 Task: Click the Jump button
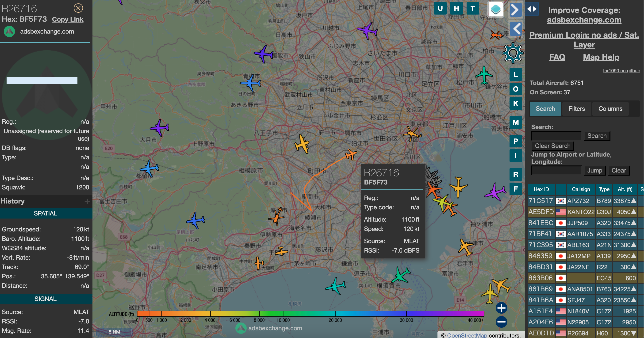[594, 170]
